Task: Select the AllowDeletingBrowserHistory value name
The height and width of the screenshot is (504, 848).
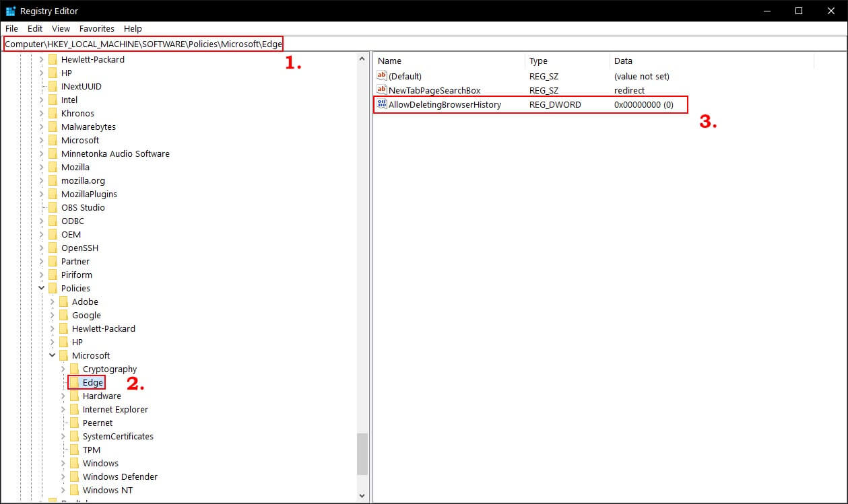Action: [x=445, y=104]
